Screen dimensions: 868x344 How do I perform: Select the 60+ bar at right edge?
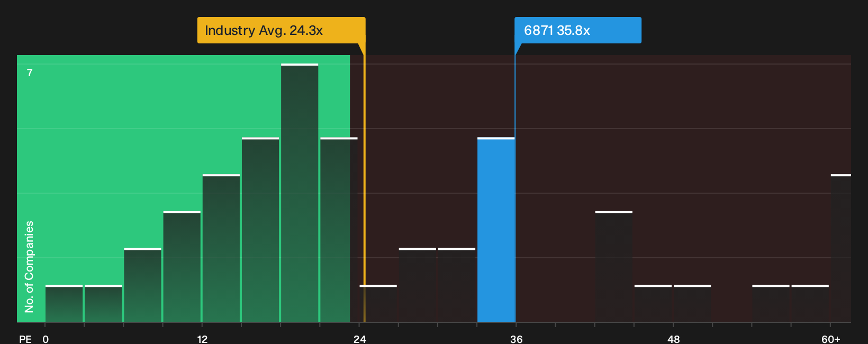[x=840, y=248]
